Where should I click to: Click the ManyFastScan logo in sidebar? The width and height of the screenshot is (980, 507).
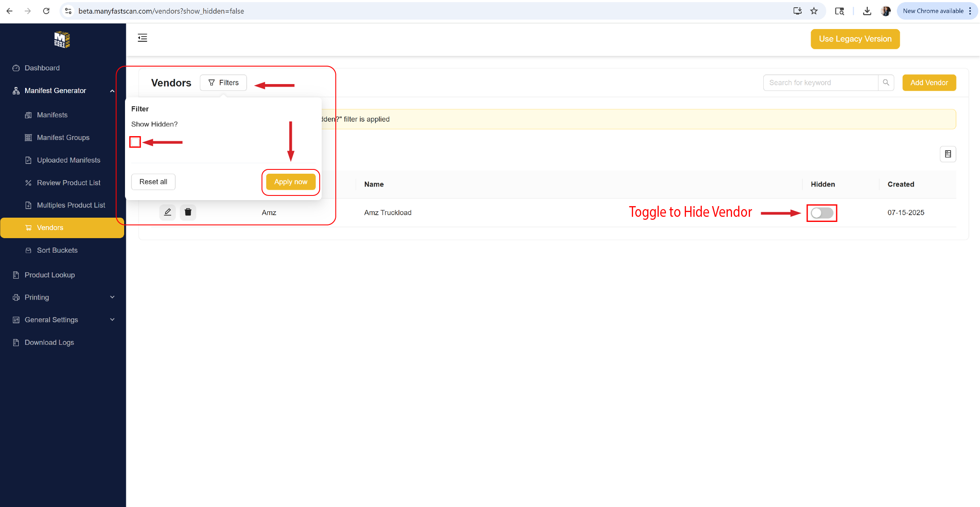[x=62, y=40]
